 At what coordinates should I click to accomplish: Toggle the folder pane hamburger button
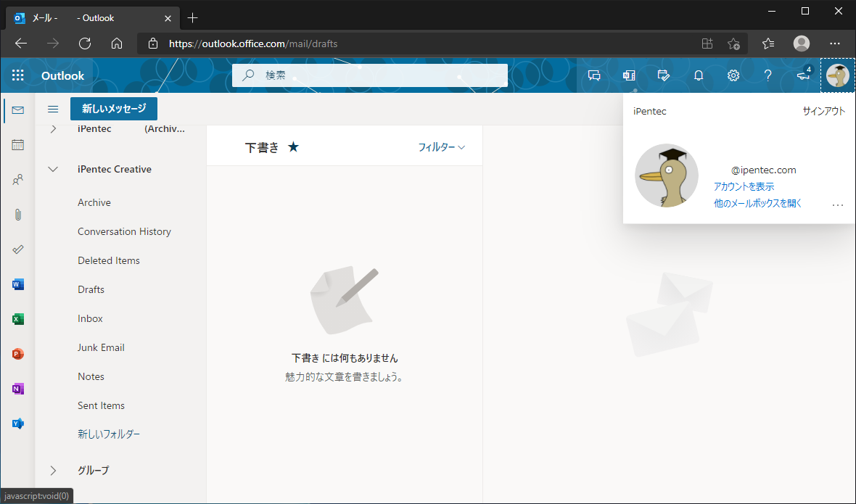pos(52,109)
